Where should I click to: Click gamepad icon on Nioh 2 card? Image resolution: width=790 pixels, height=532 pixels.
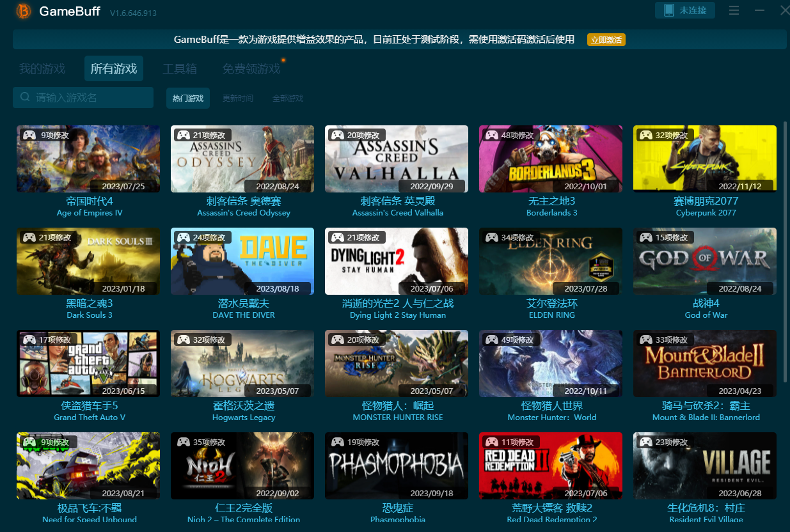pyautogui.click(x=184, y=442)
